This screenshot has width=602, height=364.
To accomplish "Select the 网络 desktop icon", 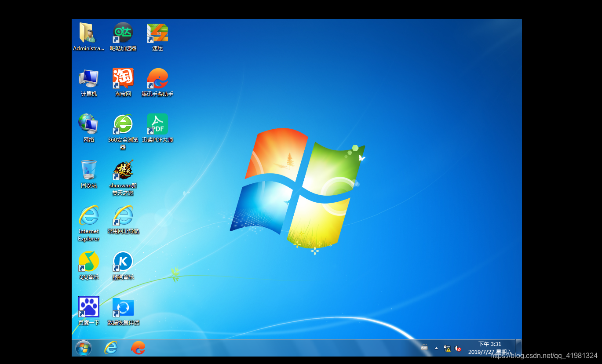I will point(88,128).
